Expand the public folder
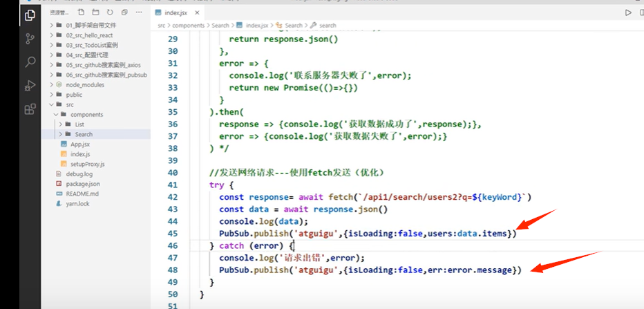Viewport: 644px width, 309px height. click(x=51, y=95)
